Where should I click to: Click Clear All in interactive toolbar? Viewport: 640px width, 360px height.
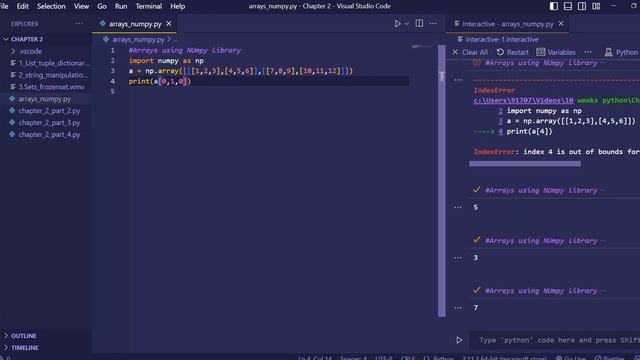pyautogui.click(x=470, y=52)
